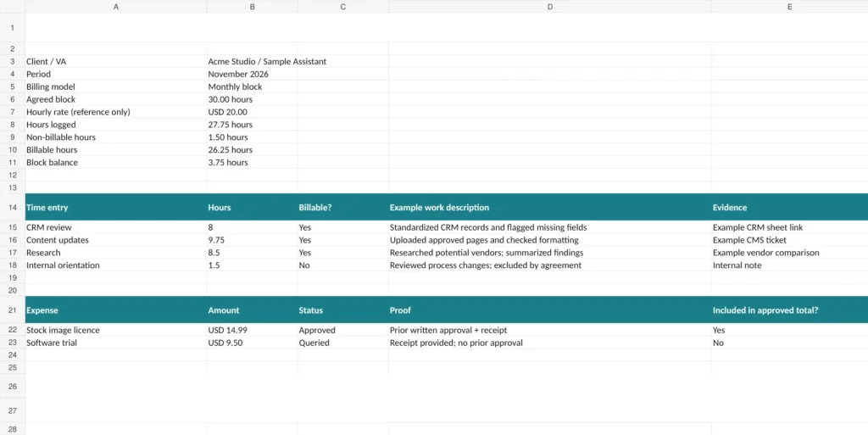Select the 'Proof' header cell
This screenshot has width=868, height=435.
[x=549, y=310]
